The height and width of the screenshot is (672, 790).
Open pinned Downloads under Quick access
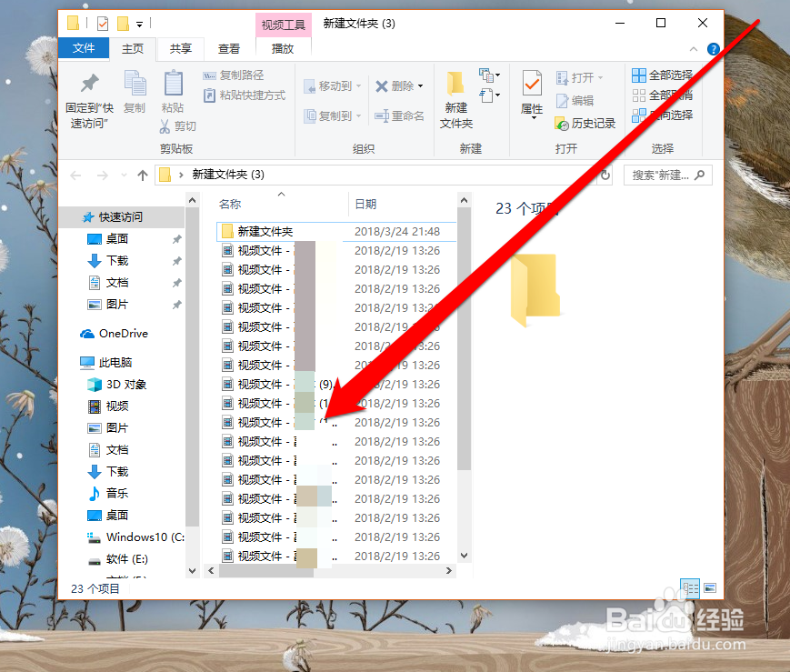click(117, 261)
